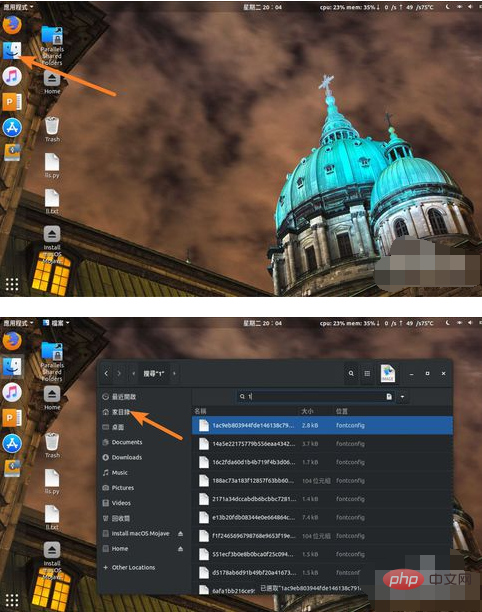Viewport: 482px width, 612px height.
Task: Sort results by the 大小 size column
Action: [307, 411]
